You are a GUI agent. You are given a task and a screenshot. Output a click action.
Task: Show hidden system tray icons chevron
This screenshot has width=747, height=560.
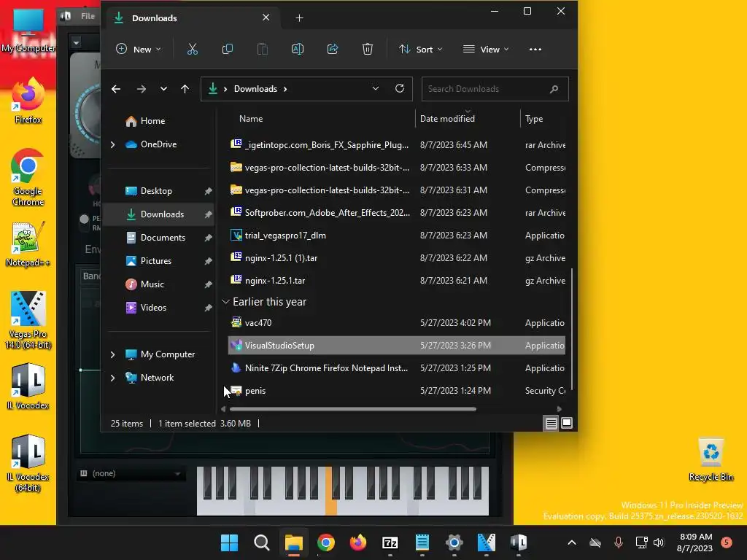coord(572,542)
